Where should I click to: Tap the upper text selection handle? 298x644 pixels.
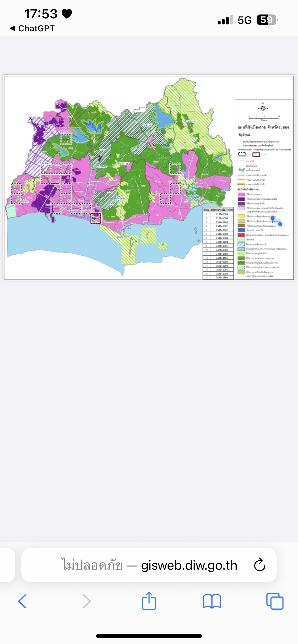tap(273, 218)
